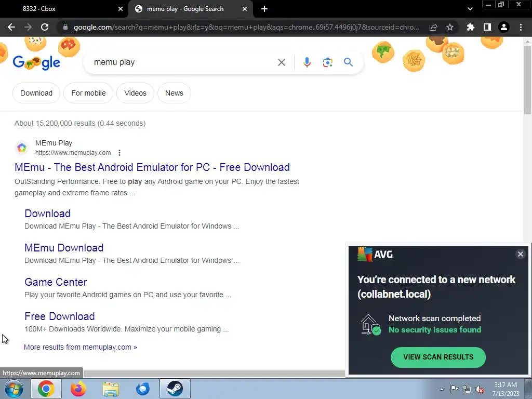Click the padlock site info icon

pyautogui.click(x=65, y=27)
